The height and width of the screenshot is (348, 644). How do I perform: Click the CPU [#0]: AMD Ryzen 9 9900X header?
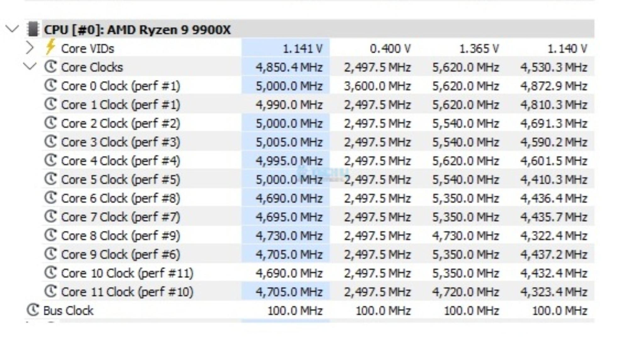137,30
